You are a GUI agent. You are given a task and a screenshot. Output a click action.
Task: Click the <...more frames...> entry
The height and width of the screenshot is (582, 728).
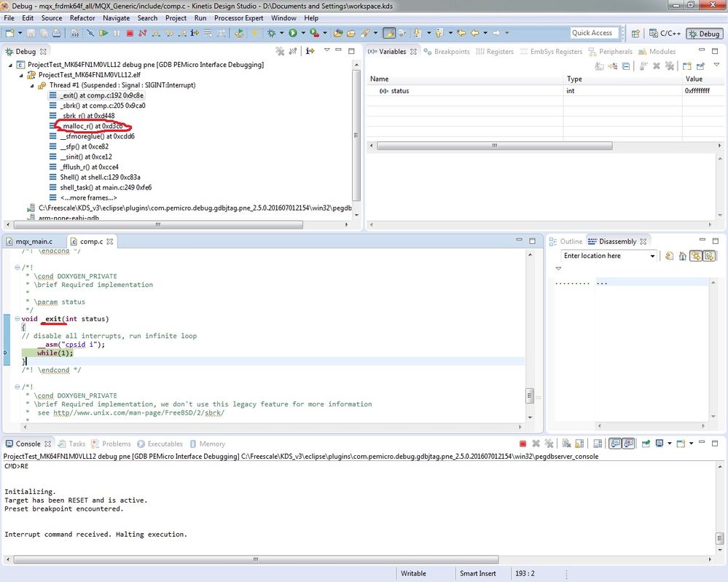pos(88,197)
